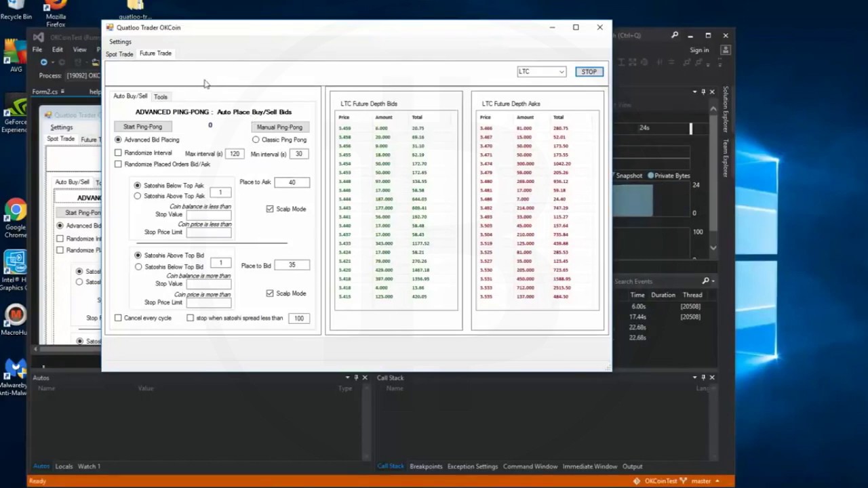Click the Visual Studio account avatar icon
Image resolution: width=868 pixels, height=488 pixels.
[726, 50]
